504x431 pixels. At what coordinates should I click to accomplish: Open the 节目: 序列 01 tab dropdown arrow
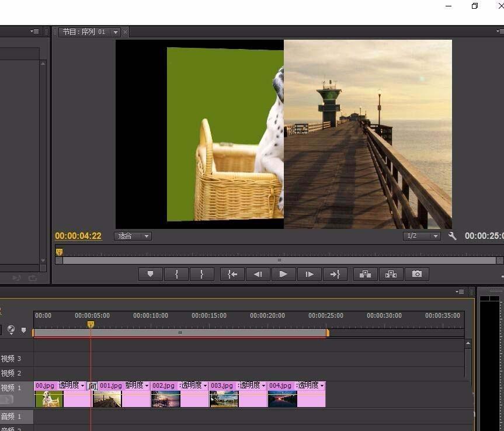pos(116,32)
